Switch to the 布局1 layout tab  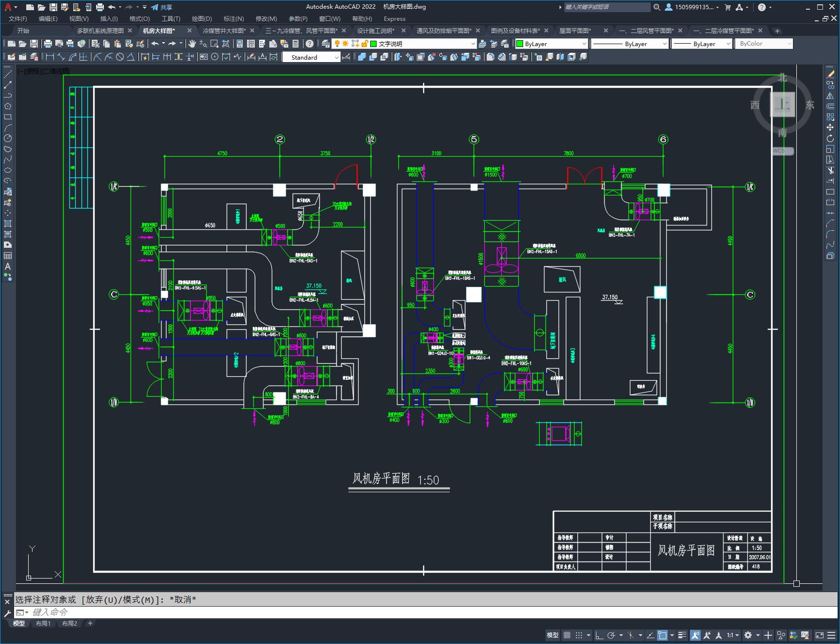[43, 624]
